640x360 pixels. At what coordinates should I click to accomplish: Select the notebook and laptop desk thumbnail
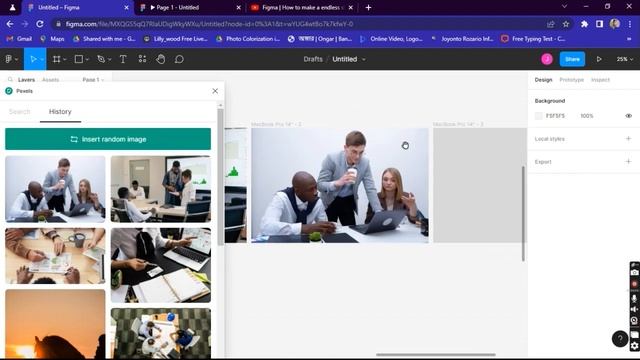coord(161,265)
